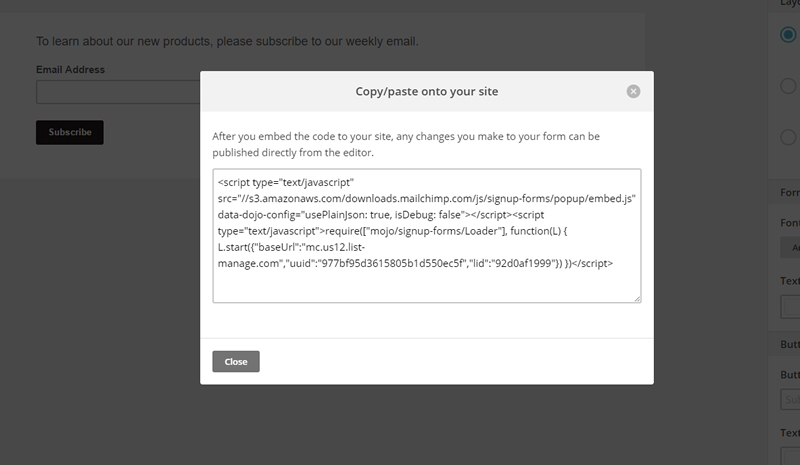This screenshot has width=800, height=465.
Task: Expand the Layout section header
Action: (788, 4)
